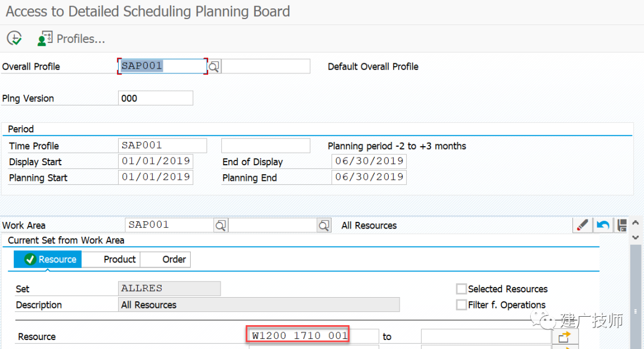Screen dimensions: 644x349
Task: Click the 'All Resources' work area label
Action: 369,226
